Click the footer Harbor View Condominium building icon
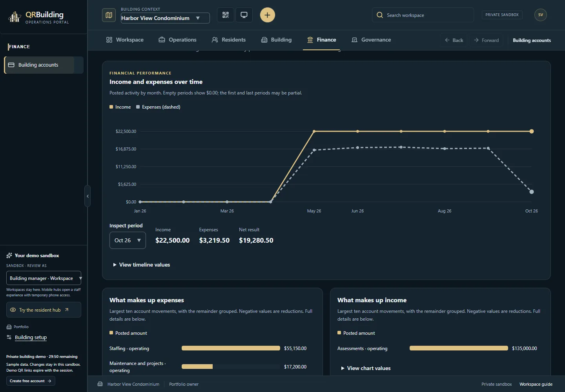The image size is (565, 392). 100,384
